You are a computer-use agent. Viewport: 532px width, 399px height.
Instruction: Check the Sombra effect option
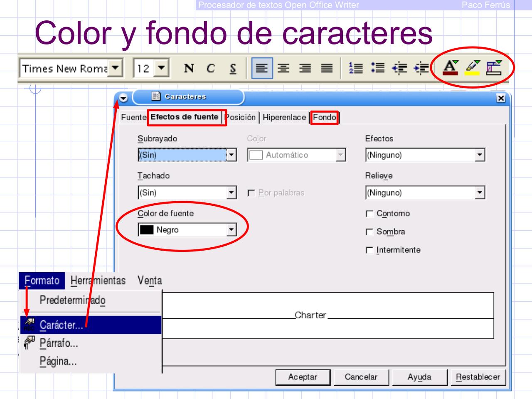pos(369,232)
